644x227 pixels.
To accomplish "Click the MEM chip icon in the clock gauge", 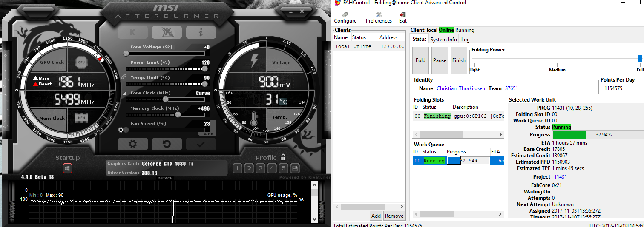I will tap(82, 118).
